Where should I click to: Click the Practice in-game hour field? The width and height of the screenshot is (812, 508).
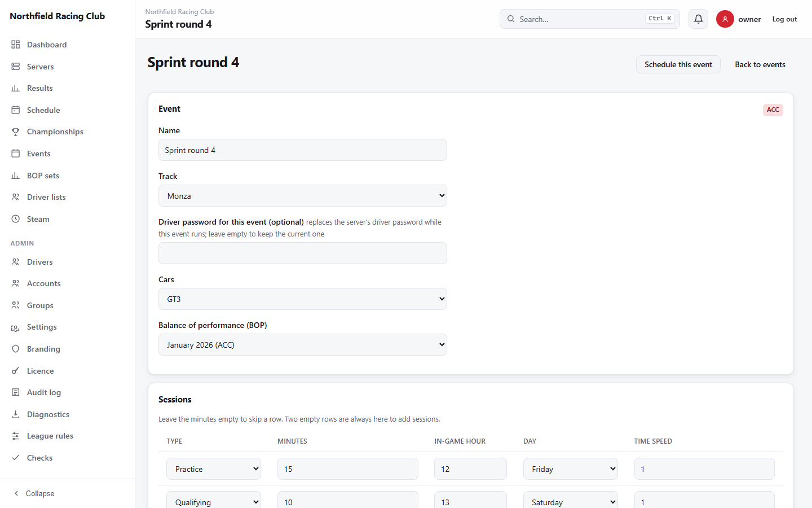(470, 469)
